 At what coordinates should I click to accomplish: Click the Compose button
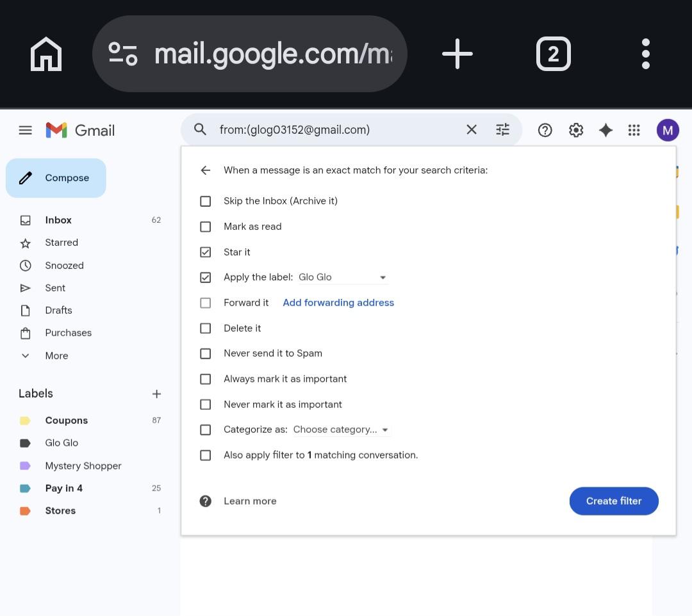coord(56,178)
